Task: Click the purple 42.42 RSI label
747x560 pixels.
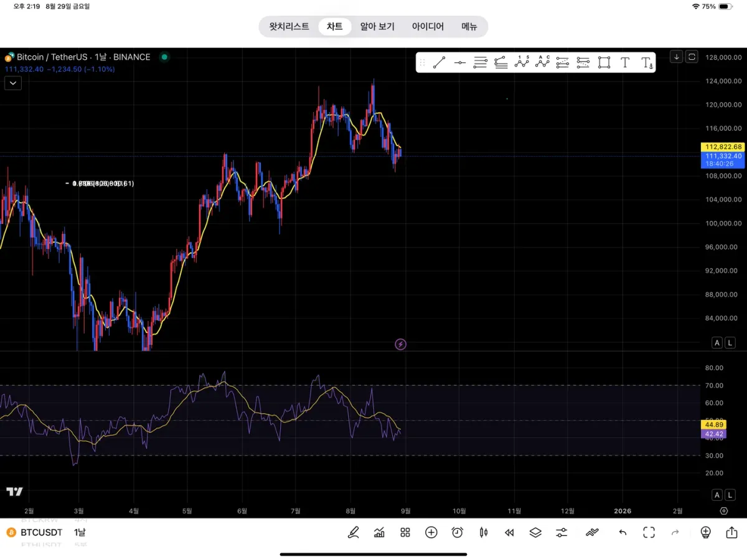Action: click(713, 434)
